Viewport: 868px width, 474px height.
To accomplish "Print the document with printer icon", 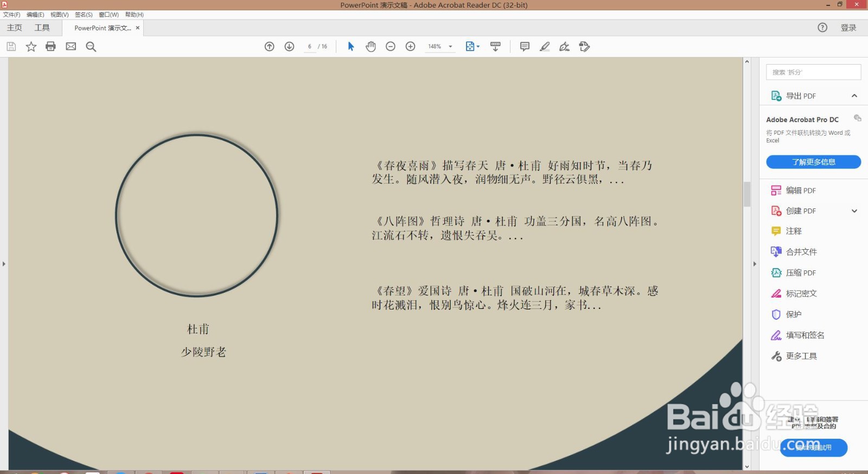I will 50,47.
